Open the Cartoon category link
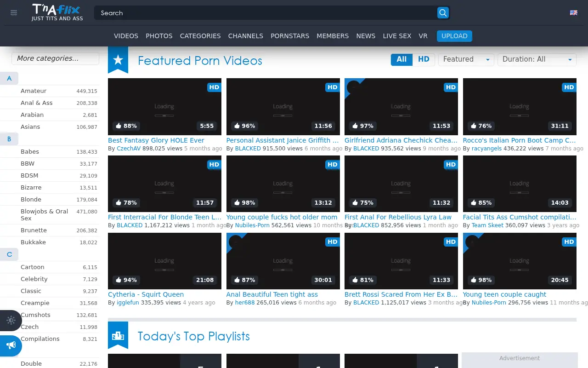 (33, 267)
